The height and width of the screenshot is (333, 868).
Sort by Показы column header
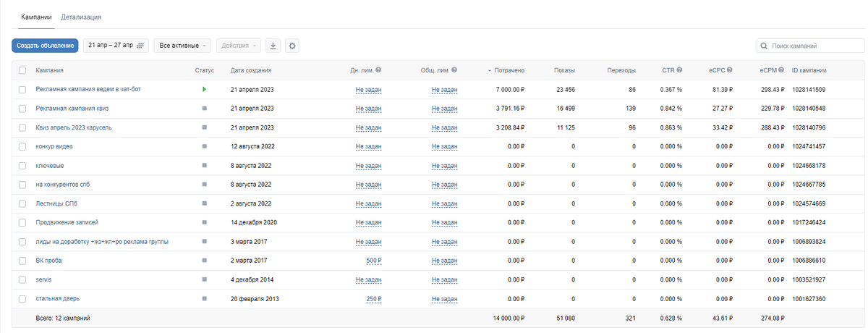coord(564,70)
